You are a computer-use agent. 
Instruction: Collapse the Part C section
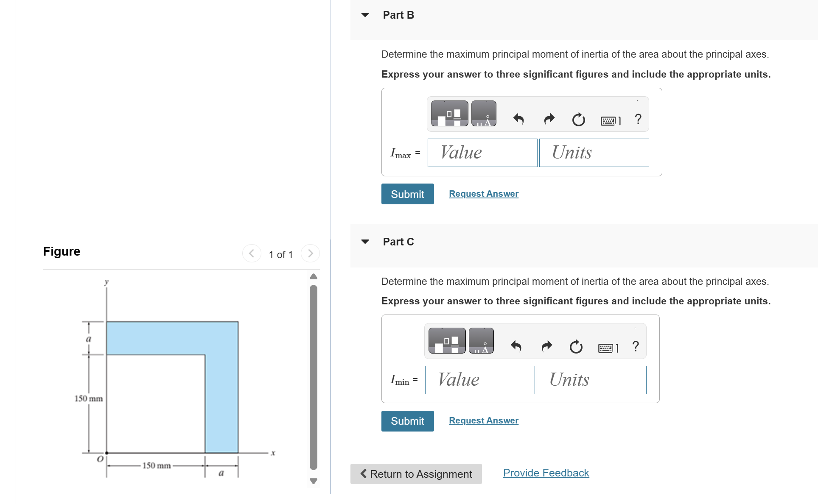(x=366, y=242)
